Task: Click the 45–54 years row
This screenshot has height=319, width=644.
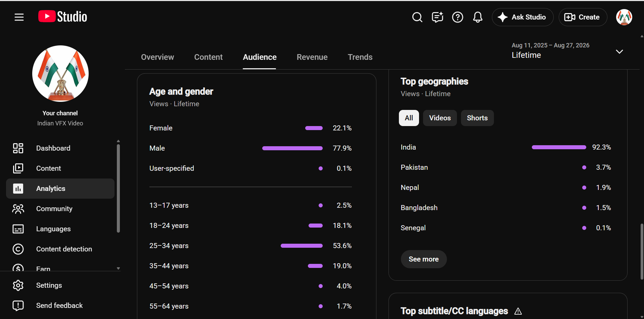Action: [250, 286]
